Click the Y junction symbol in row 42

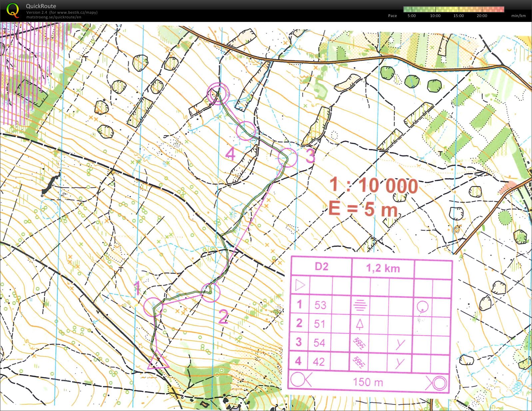[x=400, y=363]
